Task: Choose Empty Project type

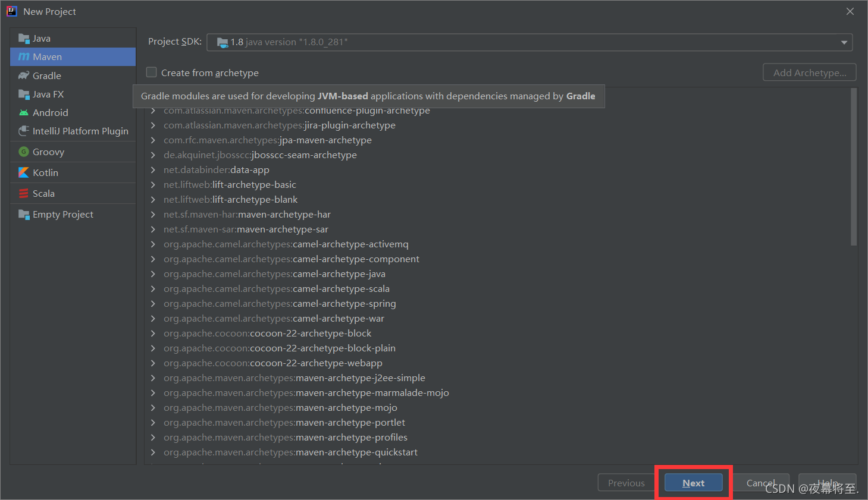Action: click(x=73, y=215)
